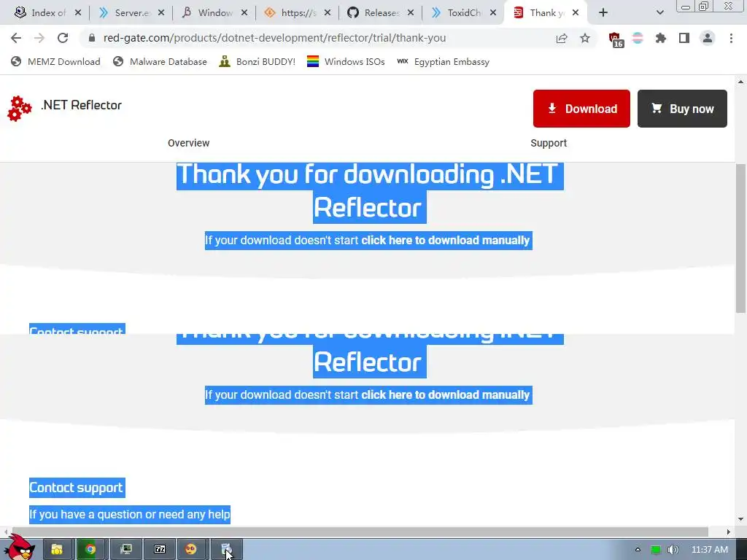
Task: Open the 11:37 AM taskbar clock
Action: point(709,550)
